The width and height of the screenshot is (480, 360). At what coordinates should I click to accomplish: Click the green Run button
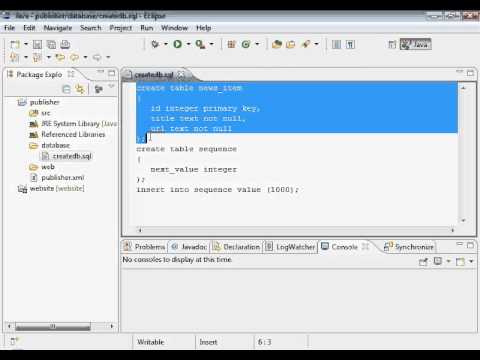pyautogui.click(x=178, y=44)
